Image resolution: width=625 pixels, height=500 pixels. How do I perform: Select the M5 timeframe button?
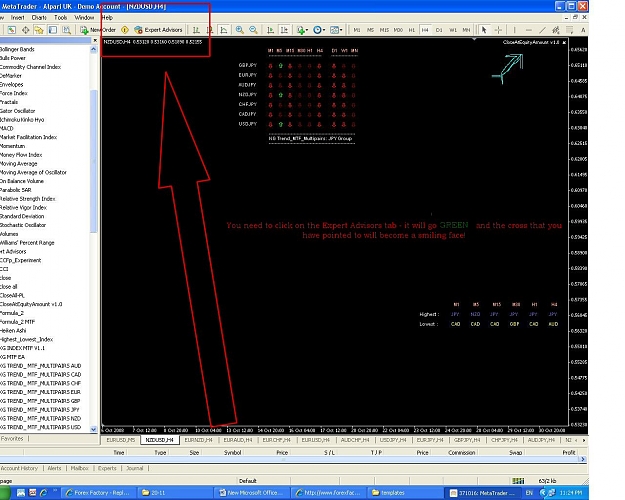(x=370, y=30)
